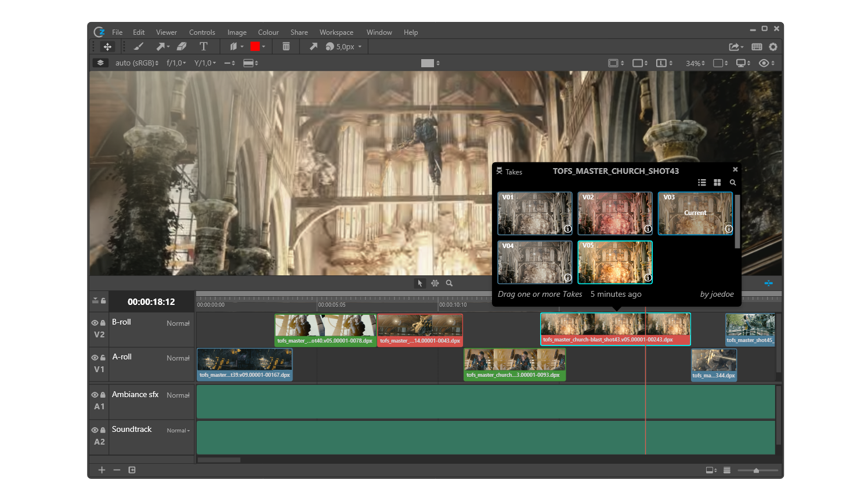Open the Soundtrack blend mode Normal dropdown

coord(178,431)
